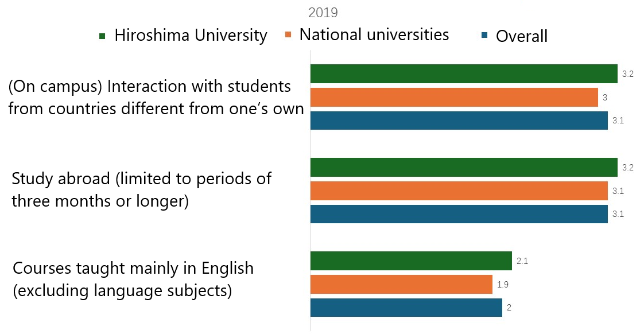Click the 1.9 data label
The width and height of the screenshot is (644, 334).
click(503, 285)
